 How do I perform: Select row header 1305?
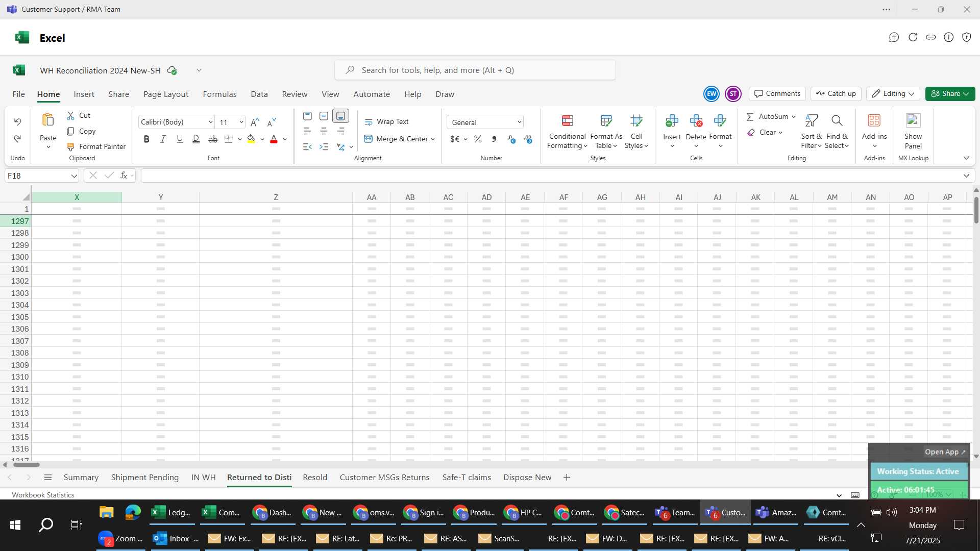(x=16, y=317)
